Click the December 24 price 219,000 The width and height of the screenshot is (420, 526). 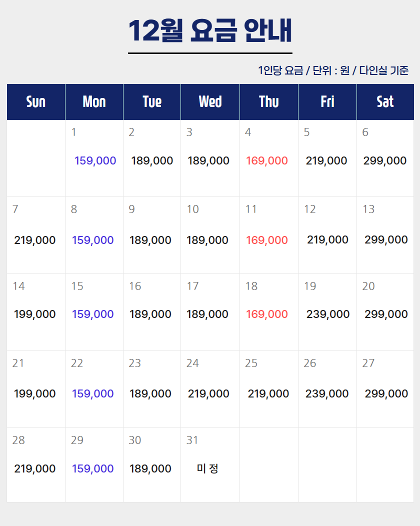pos(208,393)
